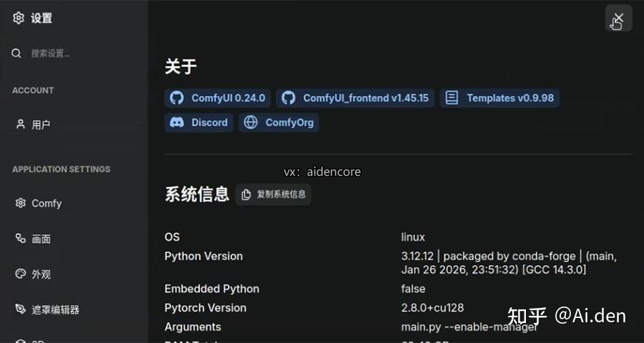The width and height of the screenshot is (644, 343).
Task: Click the 3.12.12 conda-forge version text
Action: (x=509, y=263)
